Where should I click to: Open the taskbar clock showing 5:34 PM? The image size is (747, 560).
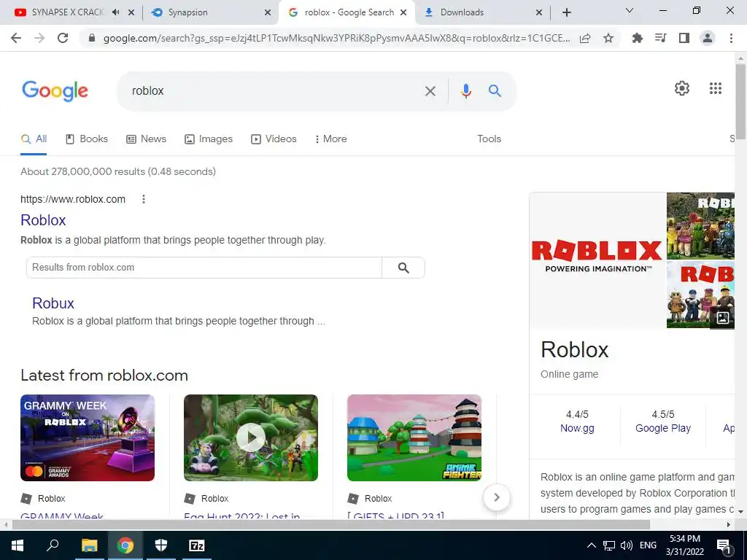point(684,545)
